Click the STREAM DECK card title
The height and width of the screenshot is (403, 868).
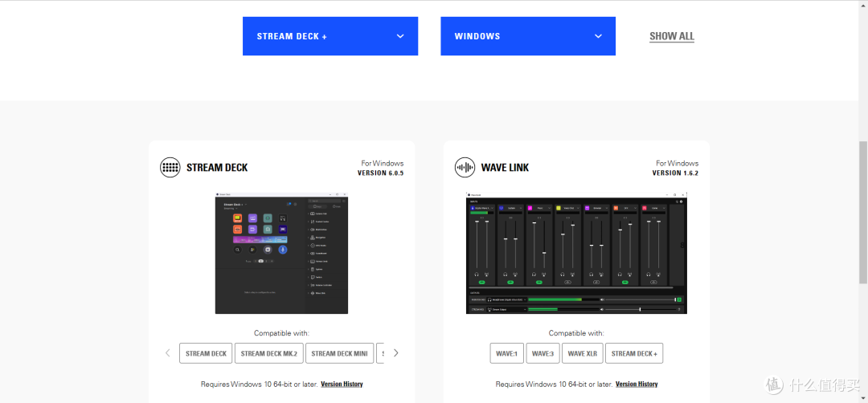click(217, 168)
